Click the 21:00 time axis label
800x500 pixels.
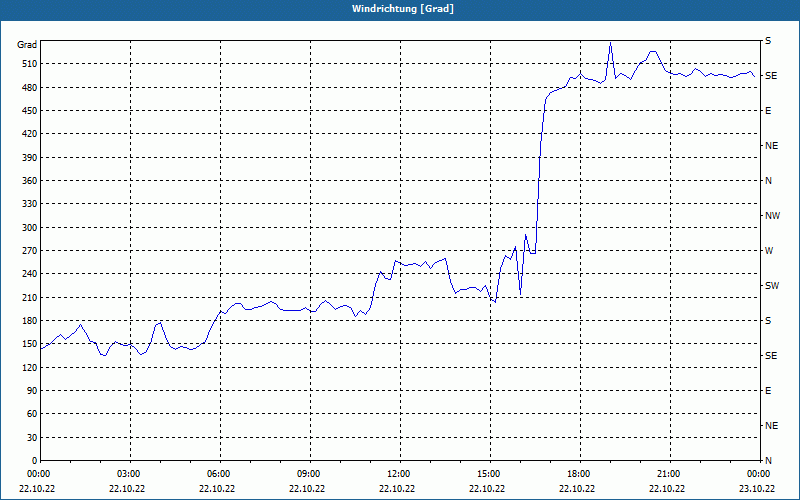(x=667, y=474)
